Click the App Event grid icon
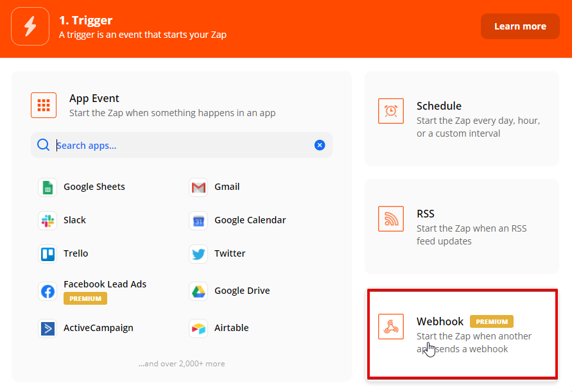Screen dimensions: 572x392 tap(44, 105)
